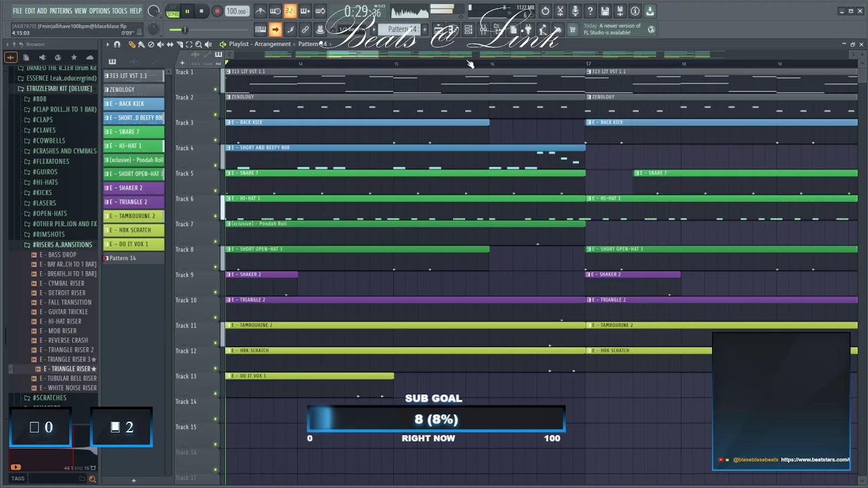Open the PATTERNS menu

[60, 11]
